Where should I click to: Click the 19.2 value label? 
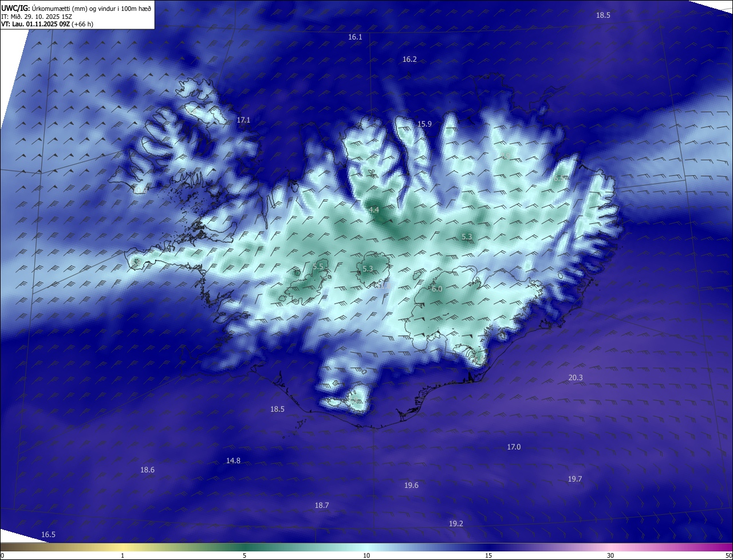pyautogui.click(x=456, y=523)
